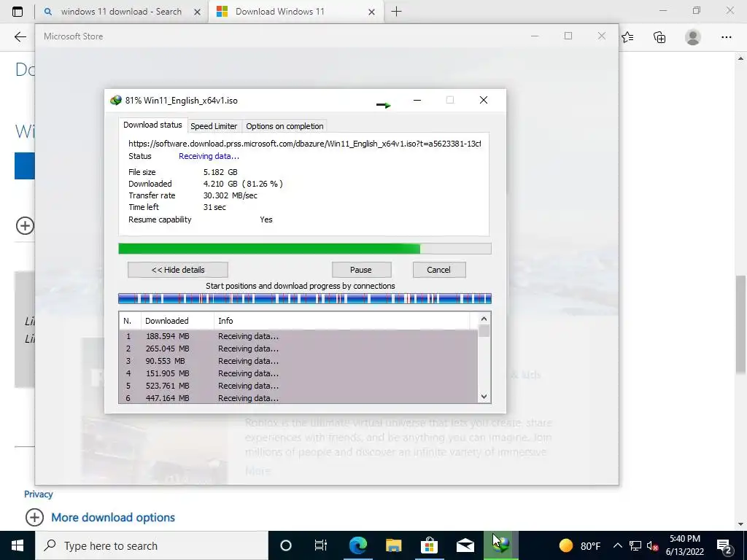
Task: Click the Edge page vertical scrollbar thumb
Action: (x=740, y=324)
